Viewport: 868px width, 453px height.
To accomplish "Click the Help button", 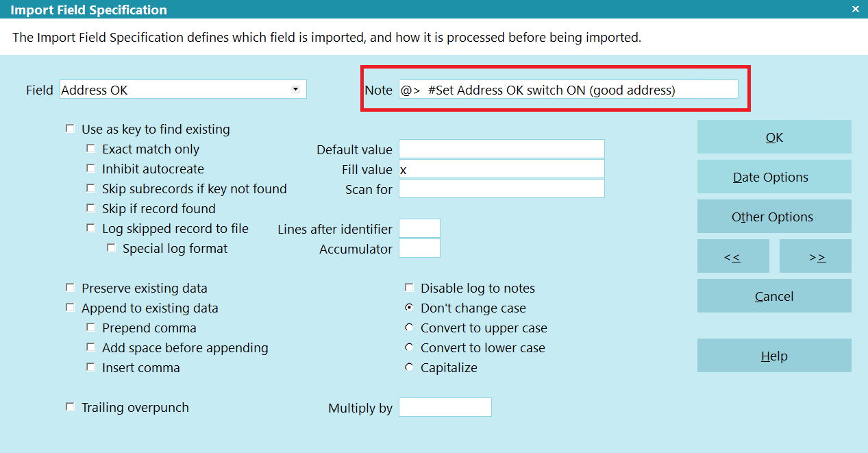I will point(773,356).
